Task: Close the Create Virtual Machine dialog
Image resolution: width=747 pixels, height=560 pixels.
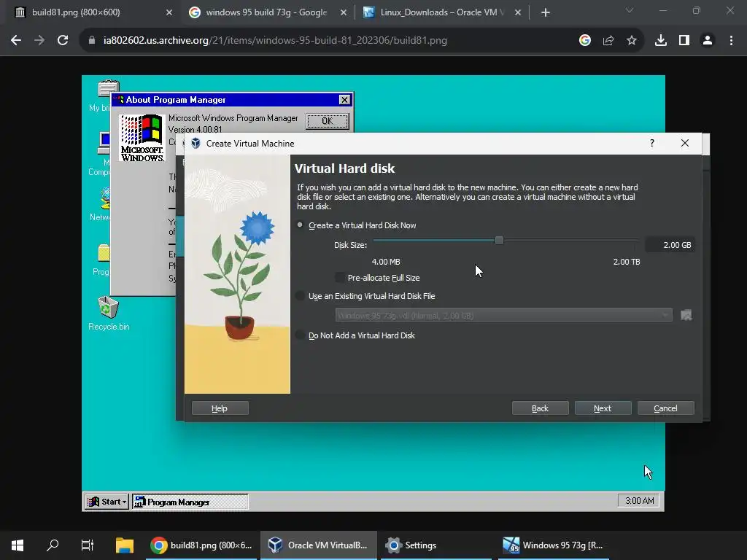Action: [684, 144]
